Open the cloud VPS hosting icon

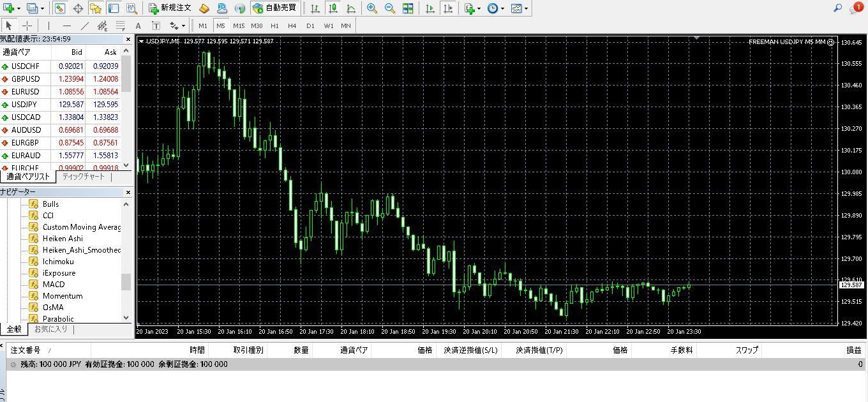(x=222, y=8)
